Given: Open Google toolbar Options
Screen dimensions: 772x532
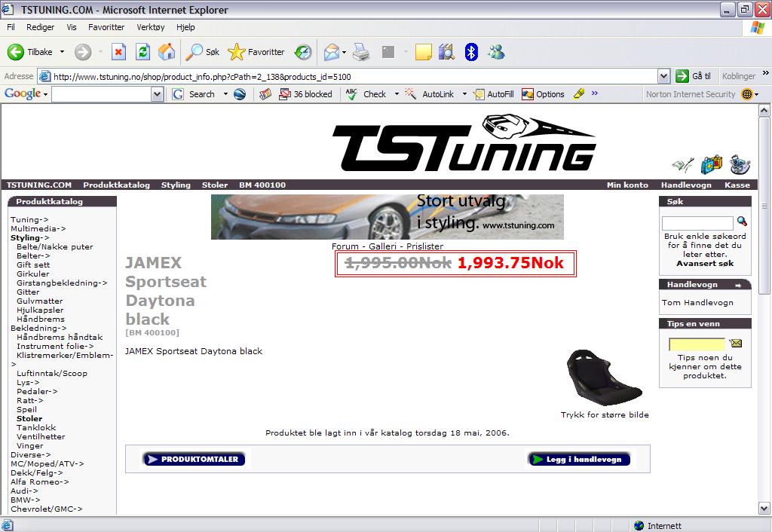Looking at the screenshot, I should [543, 94].
